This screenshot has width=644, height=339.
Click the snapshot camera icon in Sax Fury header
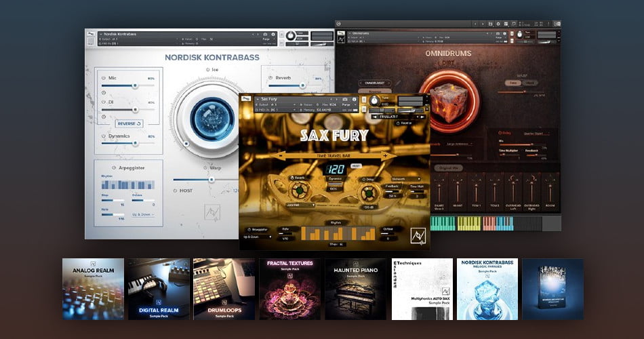[344, 99]
